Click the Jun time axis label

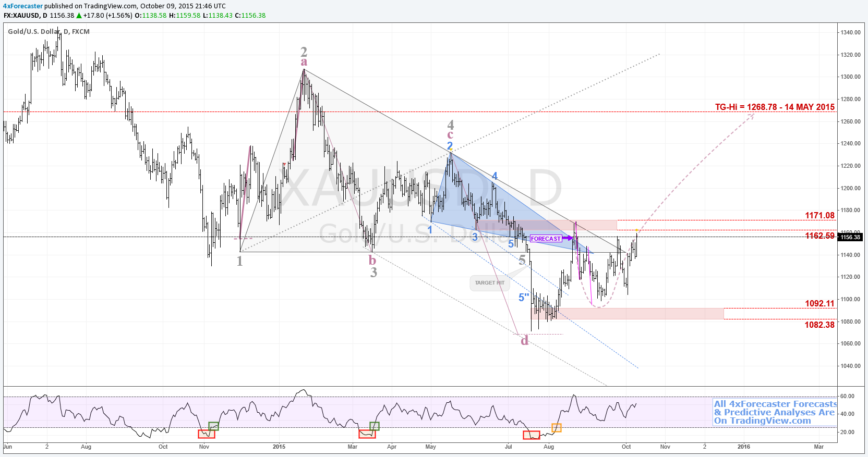pos(8,447)
